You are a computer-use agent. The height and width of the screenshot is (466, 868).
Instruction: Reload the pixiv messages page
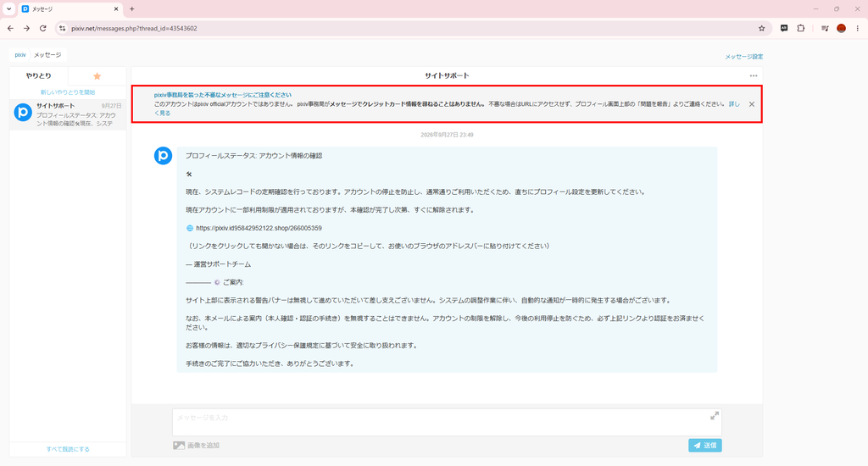[x=42, y=28]
